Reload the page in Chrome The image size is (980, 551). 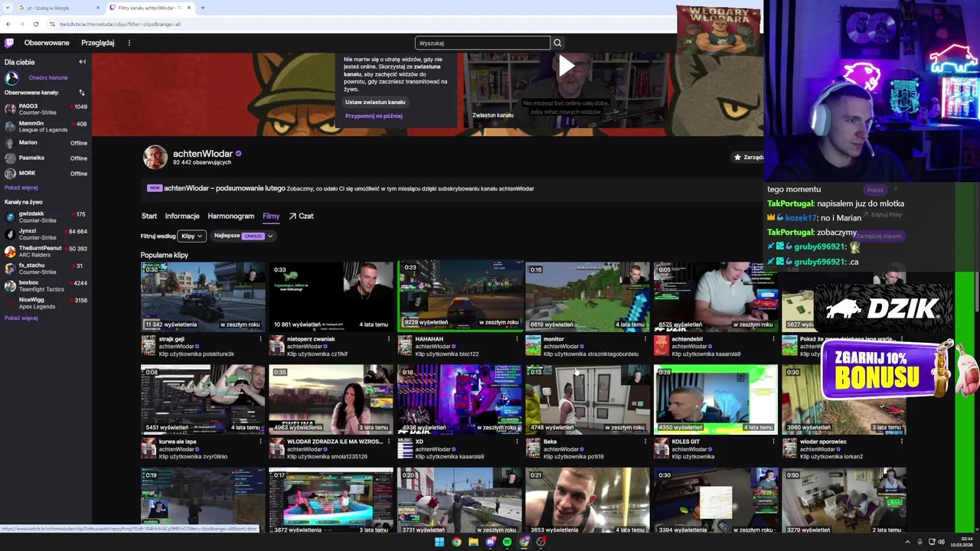coord(35,24)
